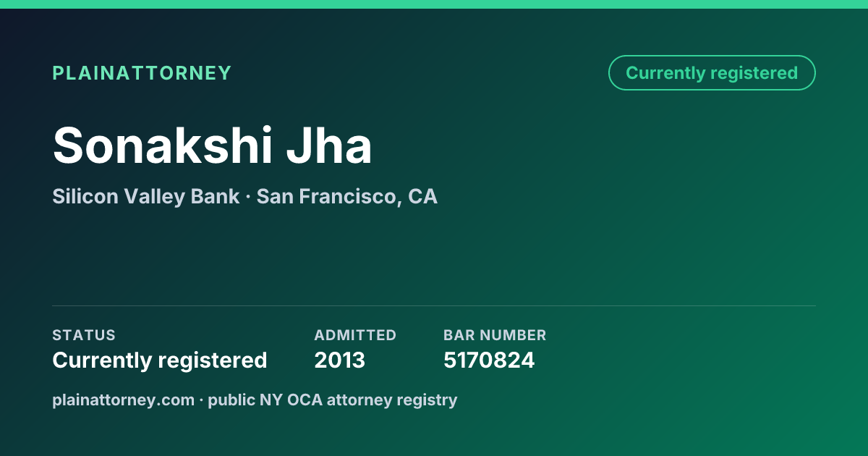
Task: Click the STATUS field label
Action: pos(84,335)
